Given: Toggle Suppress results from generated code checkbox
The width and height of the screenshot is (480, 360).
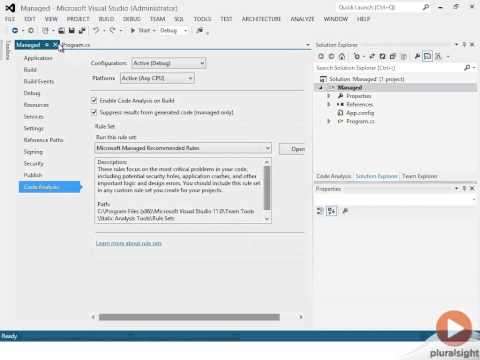Looking at the screenshot, I should (x=94, y=112).
